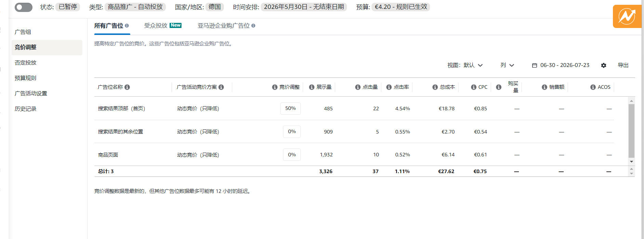
Task: Open 否定投放 in sidebar
Action: point(26,62)
